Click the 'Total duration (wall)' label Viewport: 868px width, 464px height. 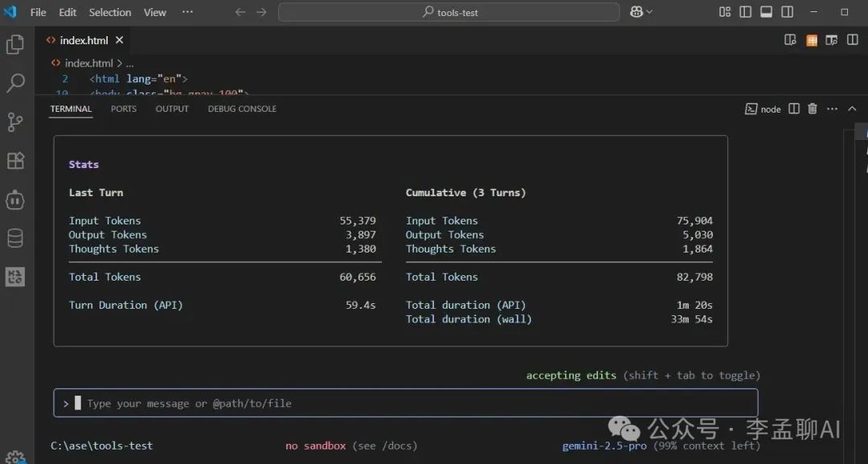point(469,319)
